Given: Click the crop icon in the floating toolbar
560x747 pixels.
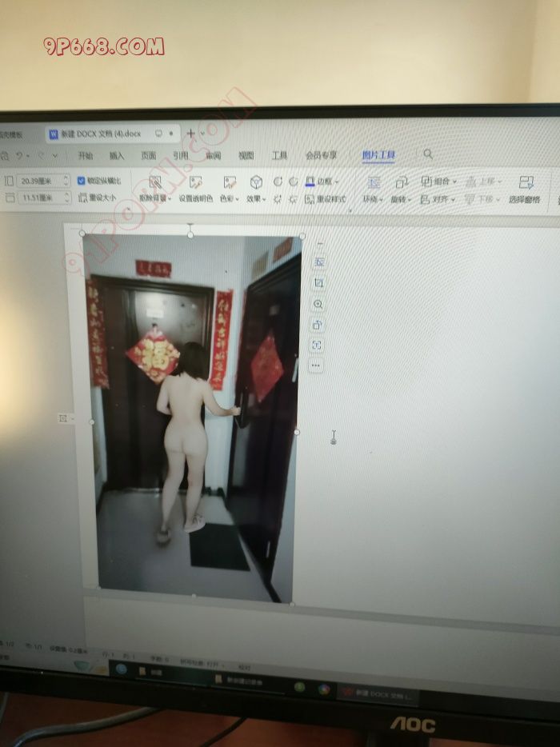Looking at the screenshot, I should 318,283.
